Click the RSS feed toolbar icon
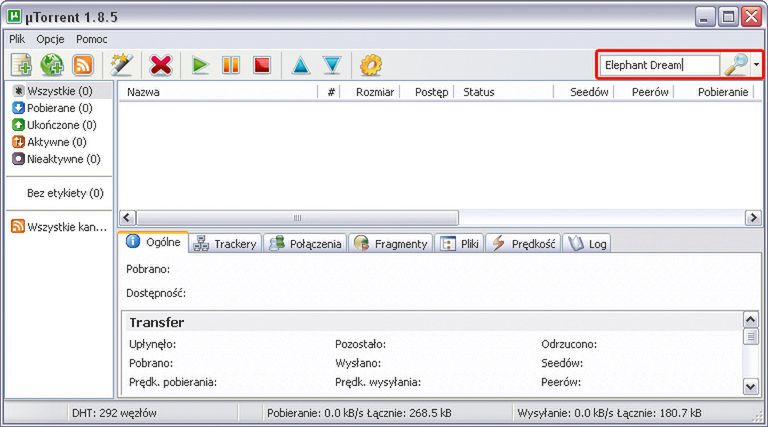Screen dimensions: 768x427 click(83, 65)
